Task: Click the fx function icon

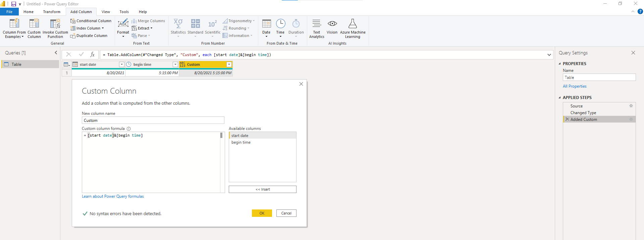Action: point(93,54)
